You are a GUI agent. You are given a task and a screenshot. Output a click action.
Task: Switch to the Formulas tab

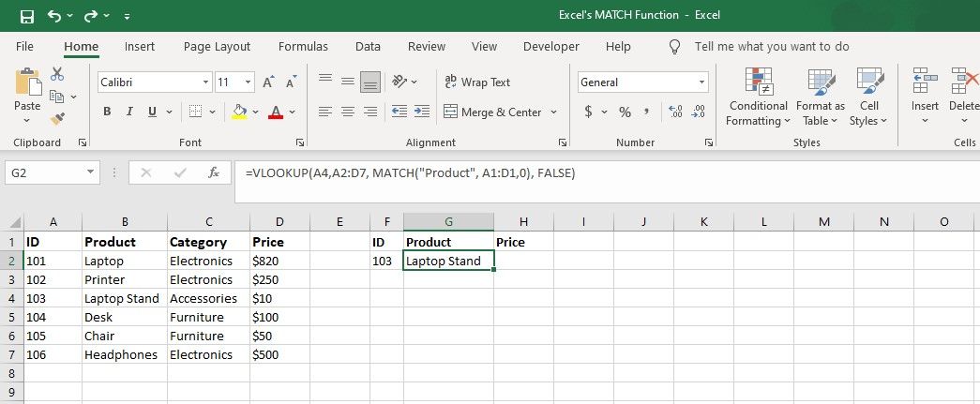[x=303, y=46]
